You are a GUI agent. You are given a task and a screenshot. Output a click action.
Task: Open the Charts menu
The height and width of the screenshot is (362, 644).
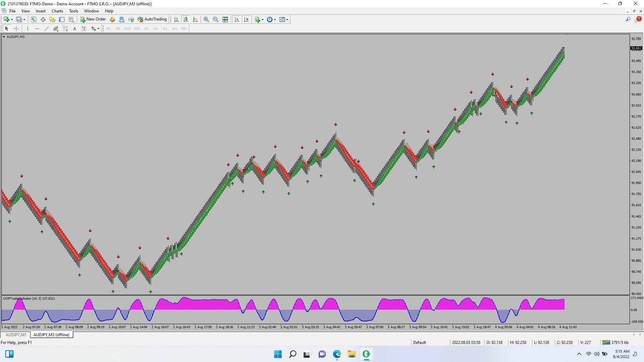[x=57, y=11]
